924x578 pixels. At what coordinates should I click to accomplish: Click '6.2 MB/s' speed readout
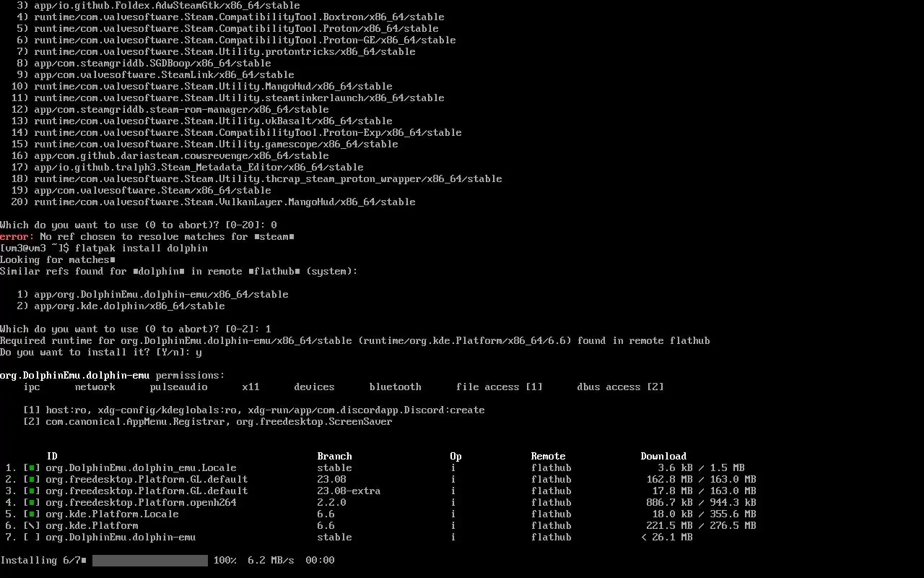pos(271,561)
